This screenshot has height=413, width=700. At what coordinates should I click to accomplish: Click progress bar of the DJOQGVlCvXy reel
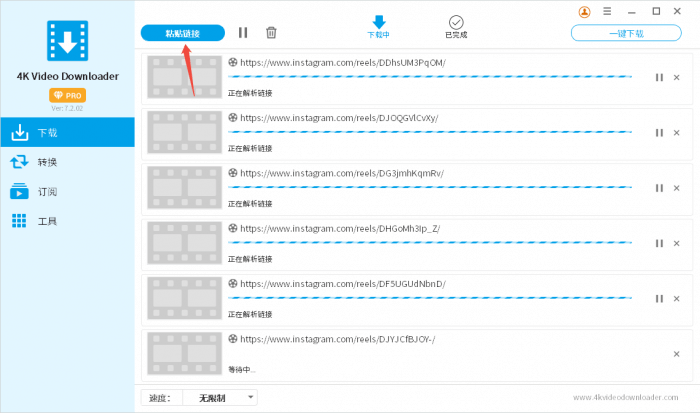(430, 132)
